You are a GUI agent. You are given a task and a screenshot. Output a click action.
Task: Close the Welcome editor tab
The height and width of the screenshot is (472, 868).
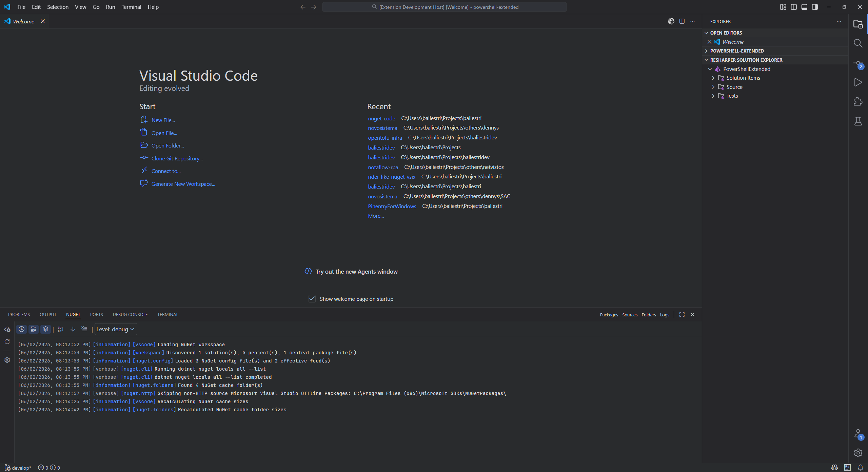click(x=43, y=21)
